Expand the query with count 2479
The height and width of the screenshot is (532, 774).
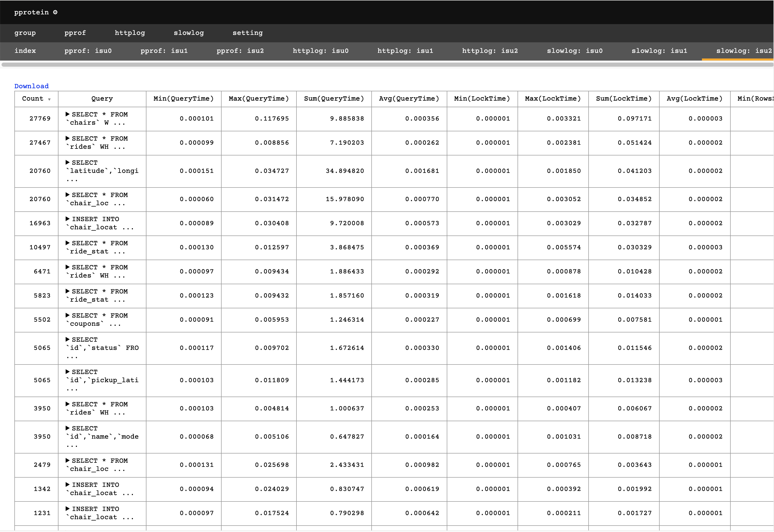(x=68, y=461)
